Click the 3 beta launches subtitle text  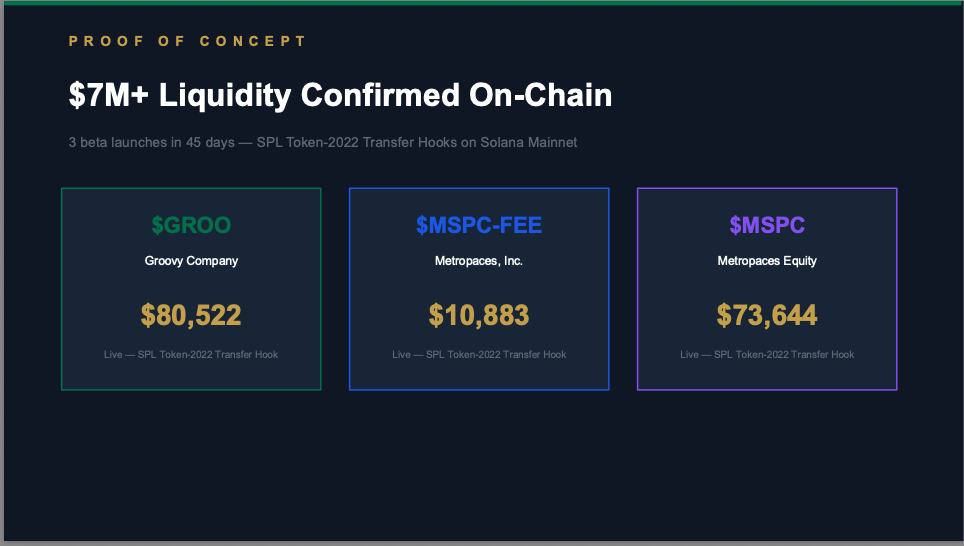click(322, 143)
